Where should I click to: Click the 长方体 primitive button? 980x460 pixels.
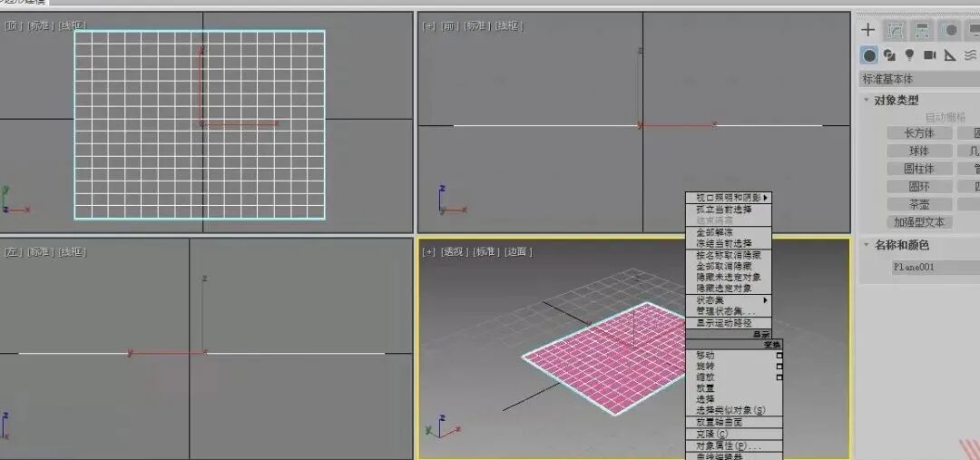(919, 133)
